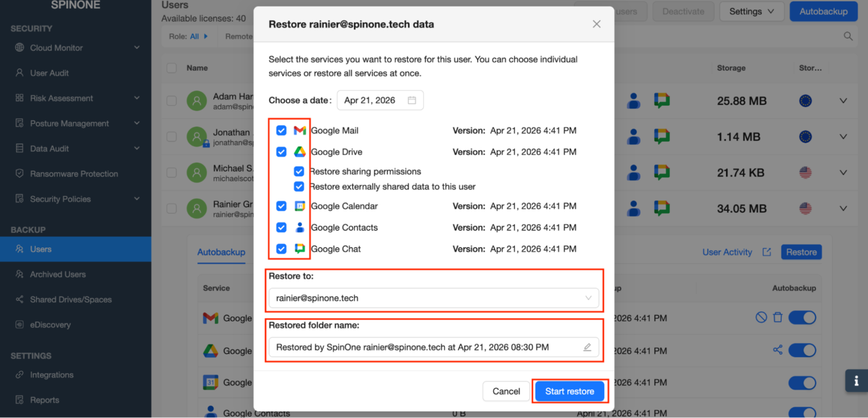The image size is (868, 418).
Task: Open User Audit in sidebar
Action: click(76, 73)
